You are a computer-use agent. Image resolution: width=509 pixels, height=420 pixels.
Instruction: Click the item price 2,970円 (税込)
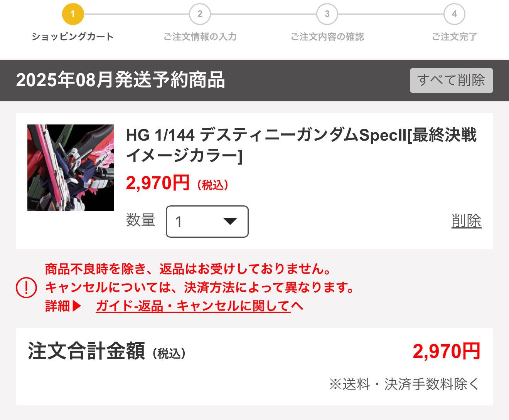coord(177,183)
